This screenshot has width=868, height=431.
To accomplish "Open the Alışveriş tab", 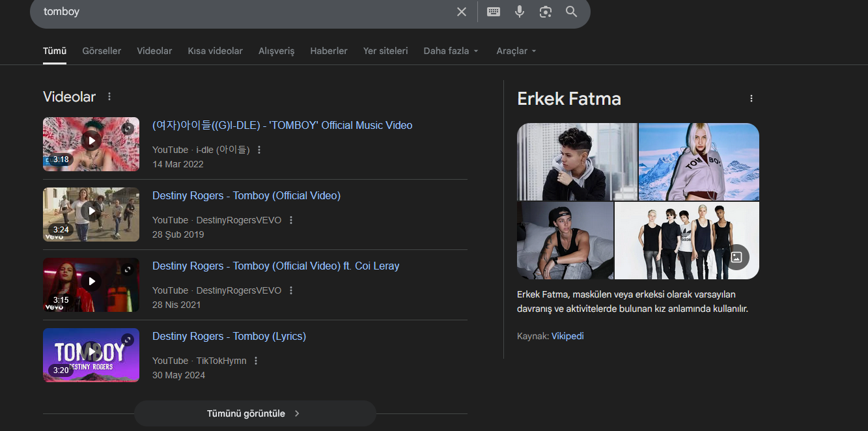I will tap(276, 51).
